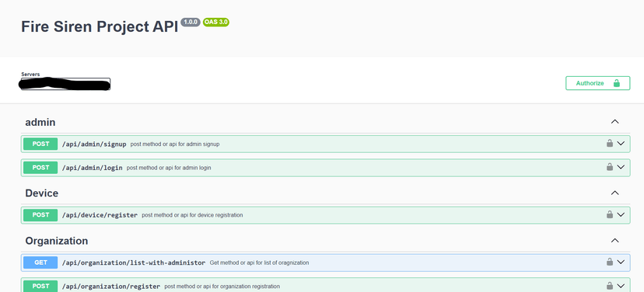Click the lock icon inside Authorize button
This screenshot has width=644, height=292.
pyautogui.click(x=617, y=83)
